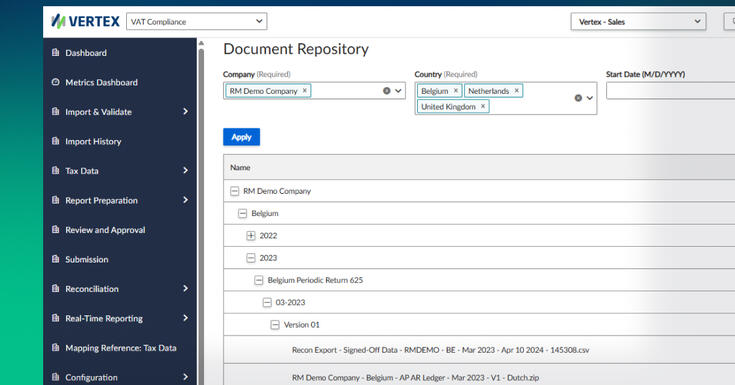Screen dimensions: 735x385
Task: Expand the Report Preparation submenu
Action: pos(186,200)
